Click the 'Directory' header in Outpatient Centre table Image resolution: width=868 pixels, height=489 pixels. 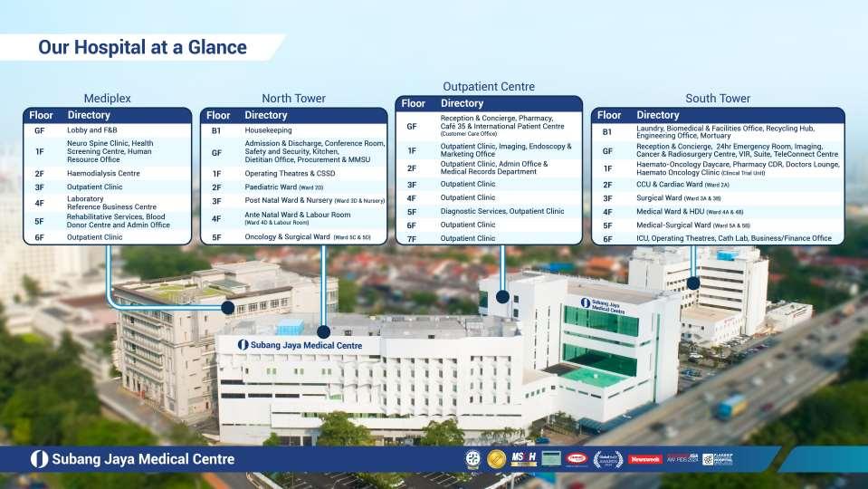point(462,103)
